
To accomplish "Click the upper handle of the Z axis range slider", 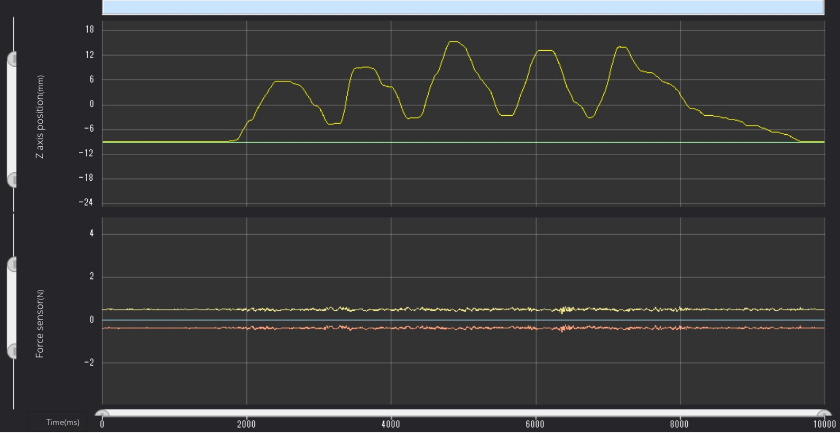I will click(13, 59).
